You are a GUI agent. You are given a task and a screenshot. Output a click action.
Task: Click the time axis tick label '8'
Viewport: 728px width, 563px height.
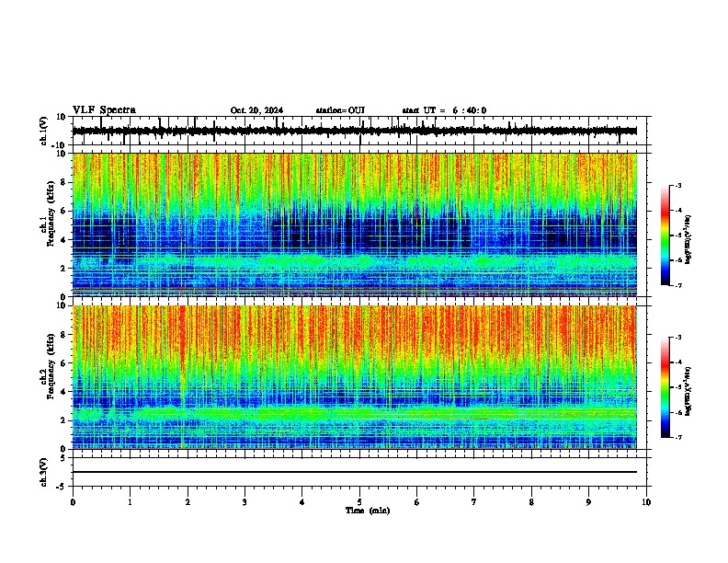(531, 502)
